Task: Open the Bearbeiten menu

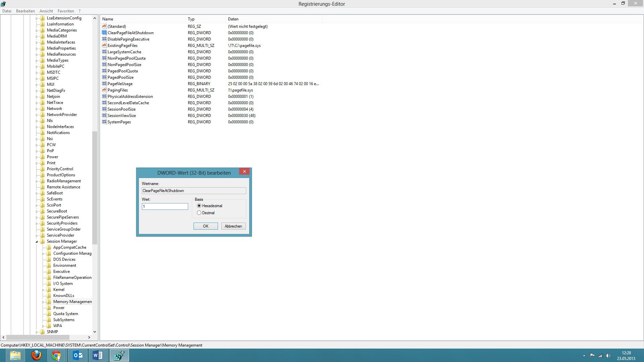Action: point(25,11)
